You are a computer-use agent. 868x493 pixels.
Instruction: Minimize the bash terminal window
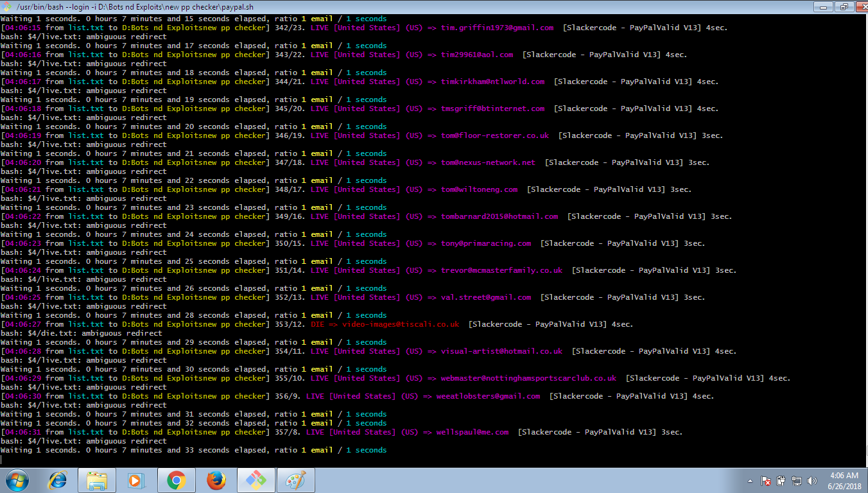(823, 6)
